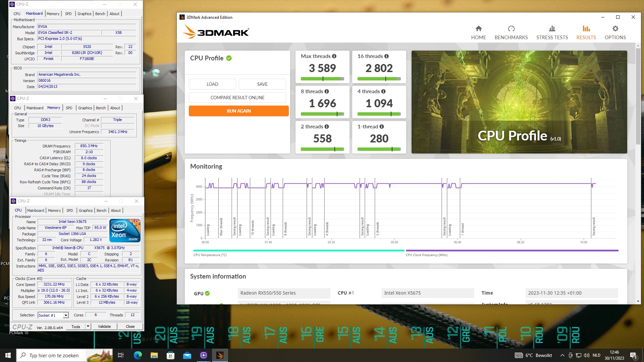Open the SPD tab in the Memory CPU-Z window

click(69, 108)
